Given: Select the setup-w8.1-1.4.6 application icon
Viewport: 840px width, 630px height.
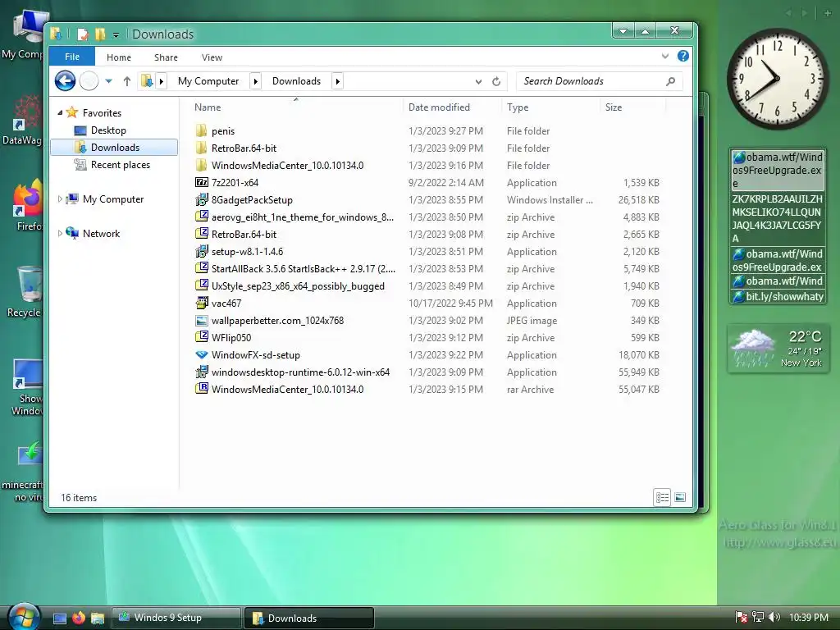Looking at the screenshot, I should tap(202, 251).
